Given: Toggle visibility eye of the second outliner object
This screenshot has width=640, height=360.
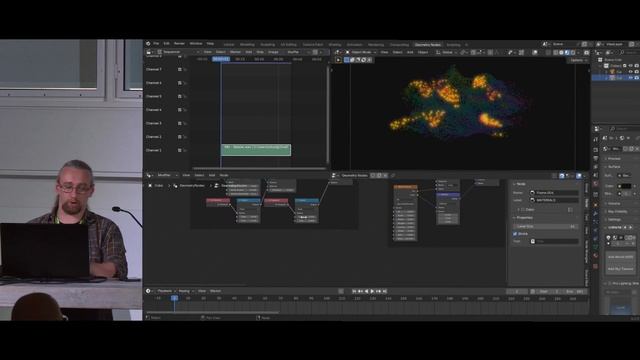Looking at the screenshot, I should pos(631,71).
